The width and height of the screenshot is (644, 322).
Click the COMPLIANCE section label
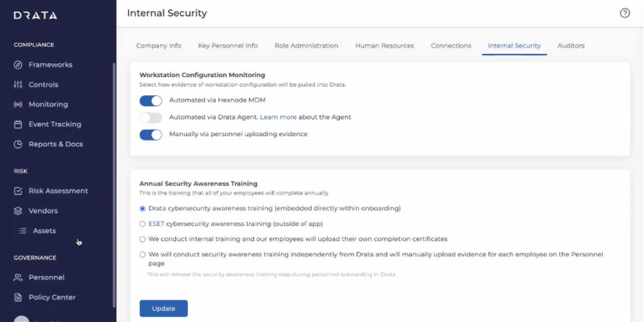[x=34, y=45]
